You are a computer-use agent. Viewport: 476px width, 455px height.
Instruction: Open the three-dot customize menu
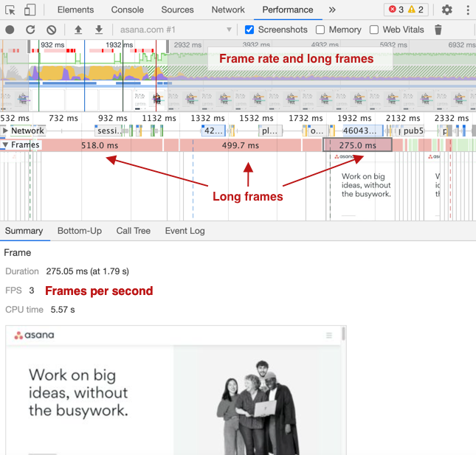pos(468,10)
